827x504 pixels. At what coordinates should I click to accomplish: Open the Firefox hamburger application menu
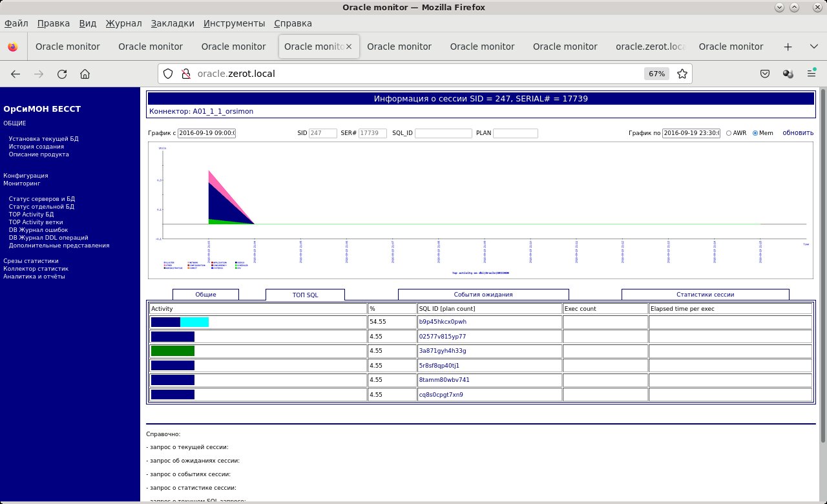coord(811,74)
